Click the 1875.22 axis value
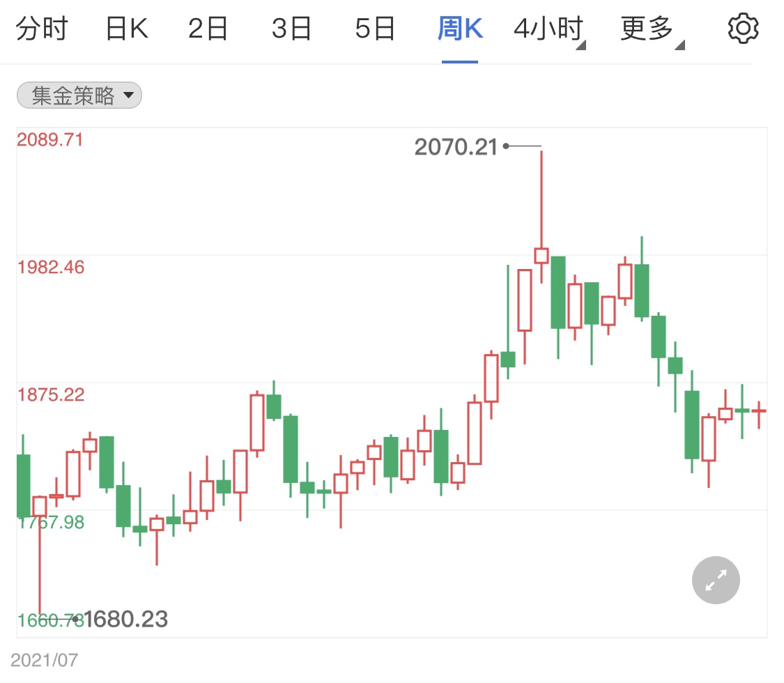 click(51, 394)
